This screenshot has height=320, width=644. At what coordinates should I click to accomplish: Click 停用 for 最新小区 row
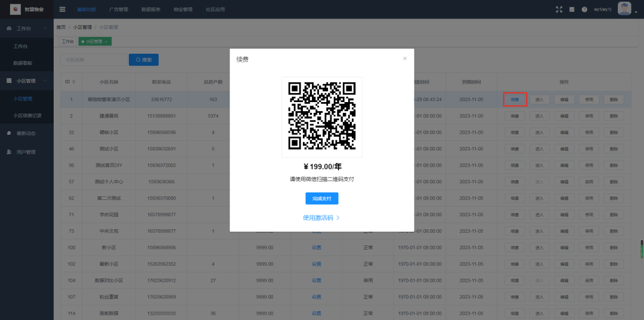coord(589,264)
